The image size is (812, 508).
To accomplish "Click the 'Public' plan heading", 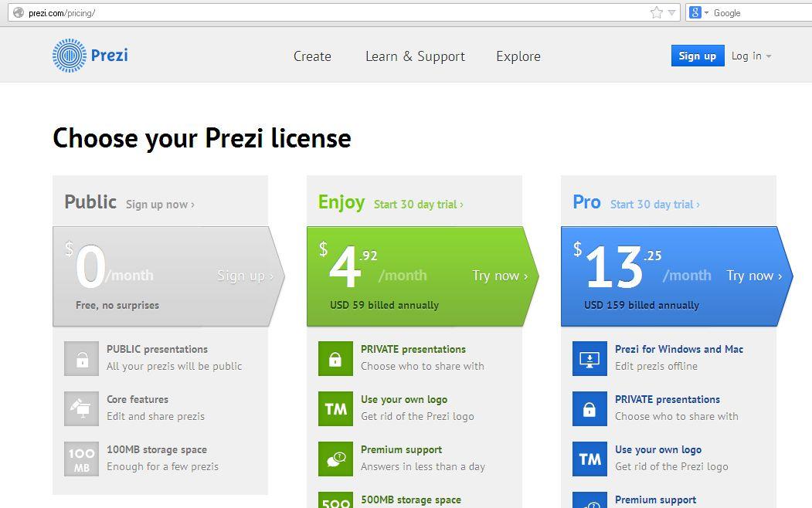I will pos(90,202).
